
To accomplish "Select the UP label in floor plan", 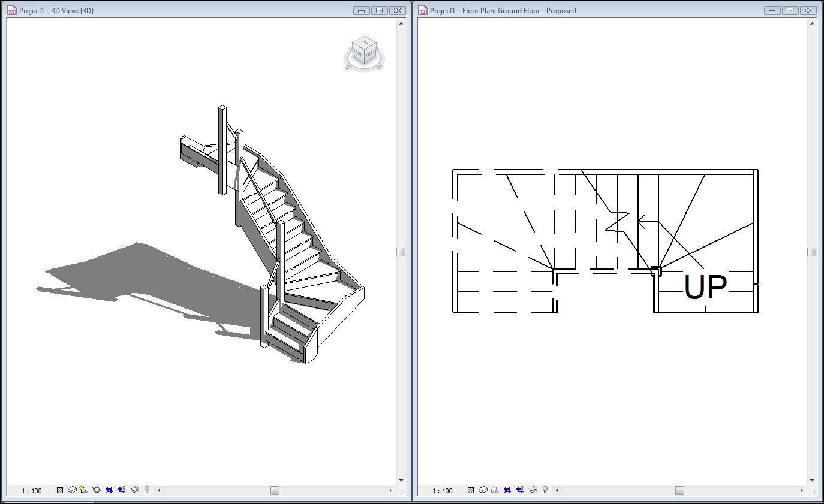I will coord(705,288).
